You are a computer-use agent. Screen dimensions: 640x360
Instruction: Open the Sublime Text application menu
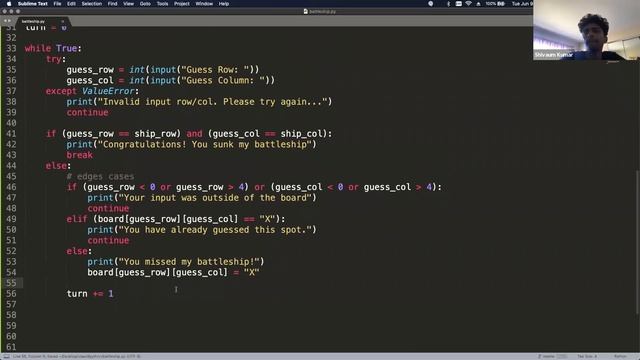pos(33,4)
